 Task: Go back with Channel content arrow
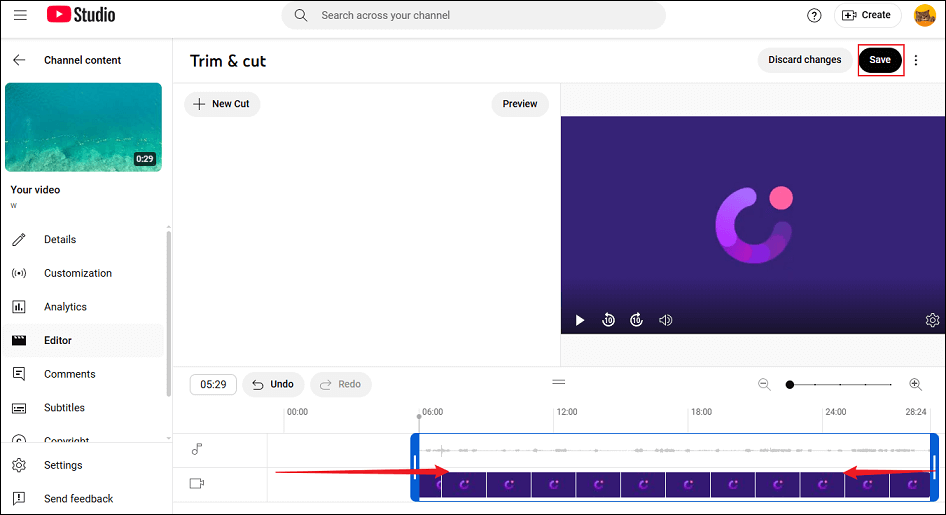(x=19, y=60)
